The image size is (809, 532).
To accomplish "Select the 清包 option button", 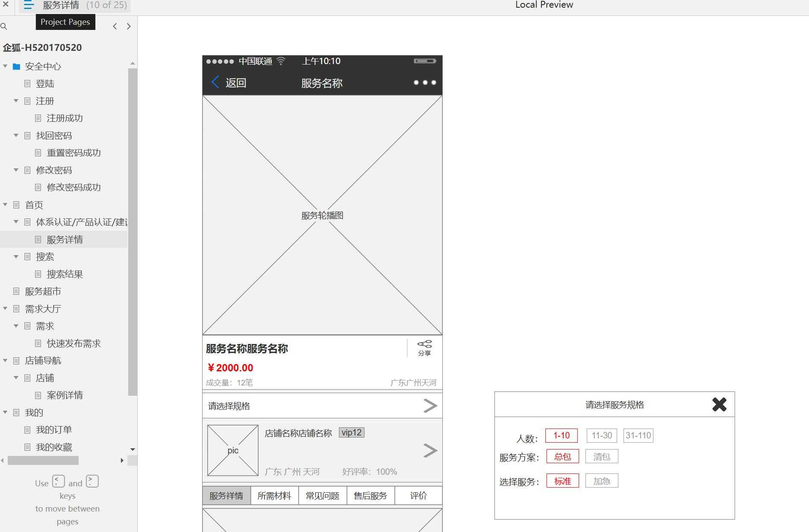I will (602, 456).
